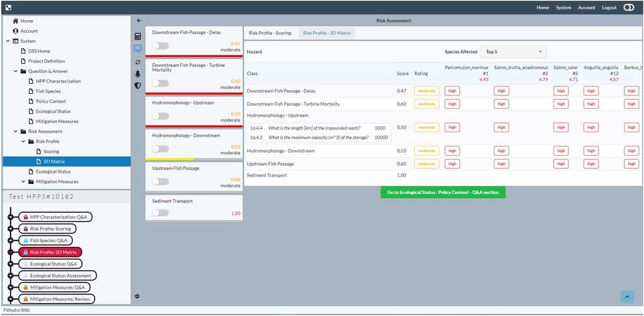This screenshot has width=644, height=316.
Task: Collapse the Risk Assessment folder
Action: point(15,131)
